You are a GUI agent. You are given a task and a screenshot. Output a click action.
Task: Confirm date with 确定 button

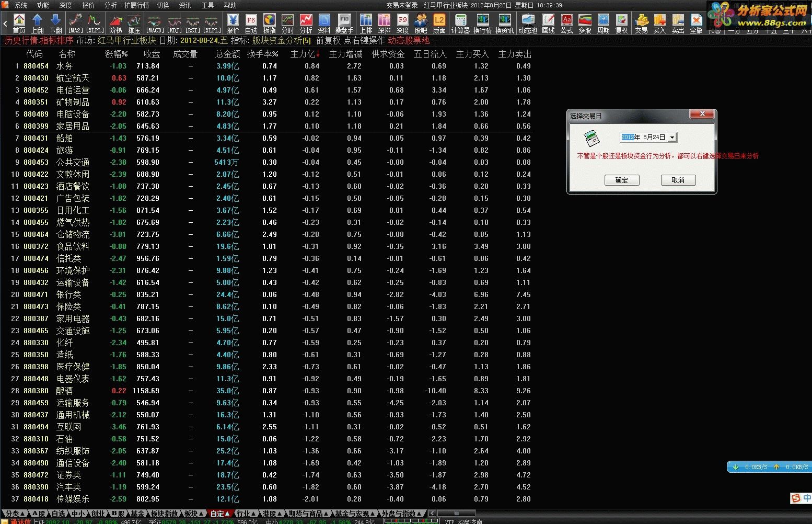[x=622, y=180]
